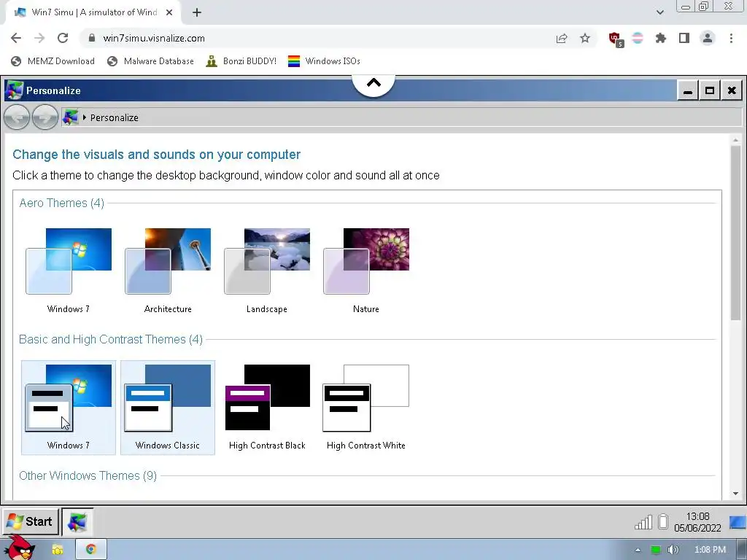The height and width of the screenshot is (560, 747).
Task: Click the Angry Birds start button
Action: click(x=18, y=548)
